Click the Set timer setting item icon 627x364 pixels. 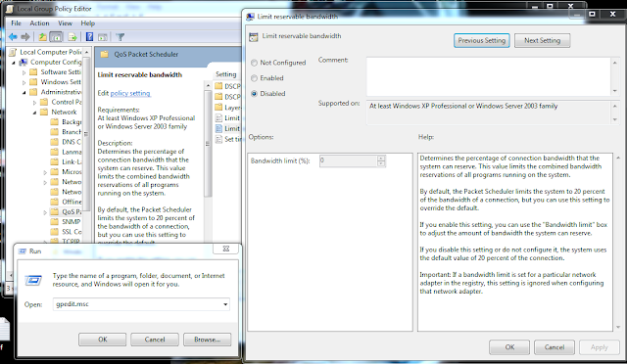[x=218, y=139]
